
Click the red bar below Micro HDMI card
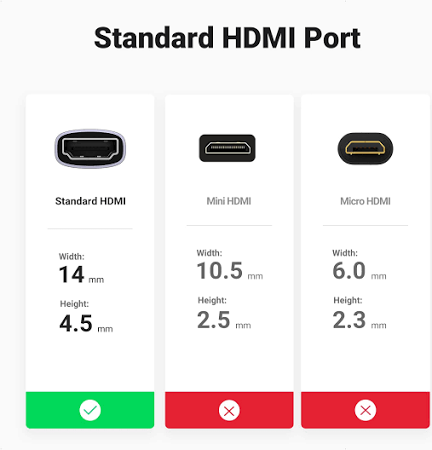(365, 410)
